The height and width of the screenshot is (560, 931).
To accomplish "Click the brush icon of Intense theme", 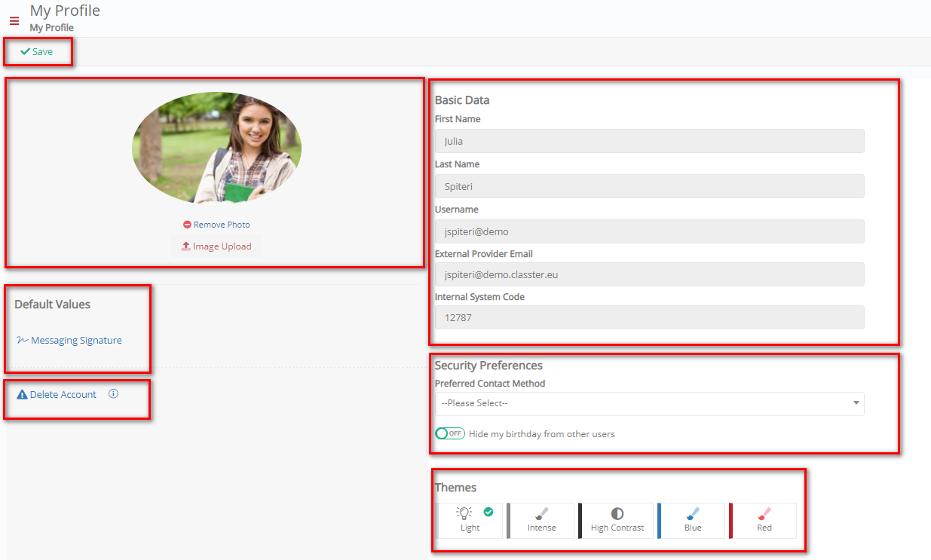I will (541, 513).
